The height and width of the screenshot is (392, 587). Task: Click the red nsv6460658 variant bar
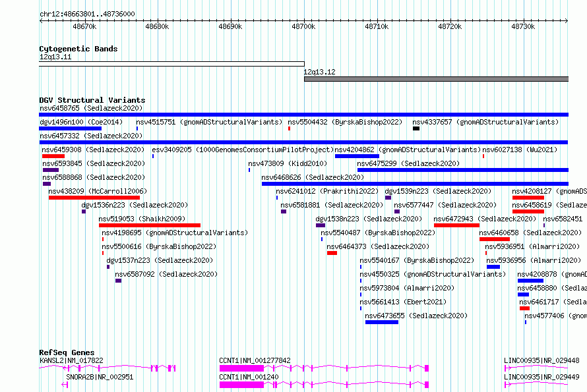[x=494, y=239]
